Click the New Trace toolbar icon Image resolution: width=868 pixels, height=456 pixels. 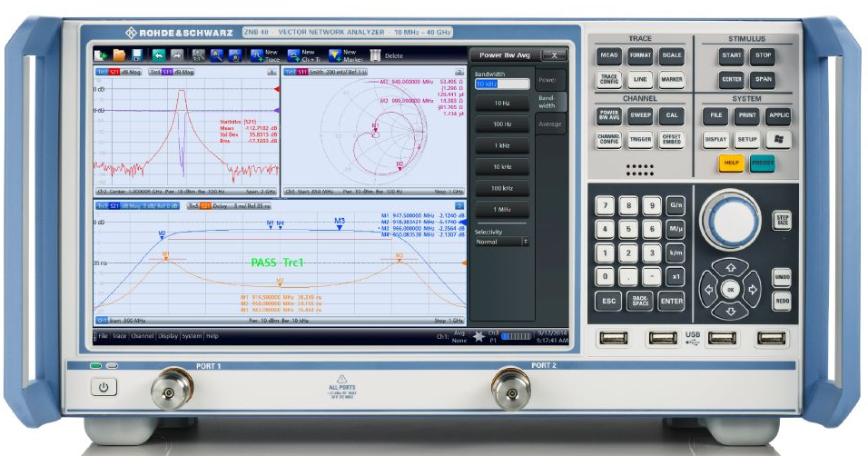coord(257,55)
